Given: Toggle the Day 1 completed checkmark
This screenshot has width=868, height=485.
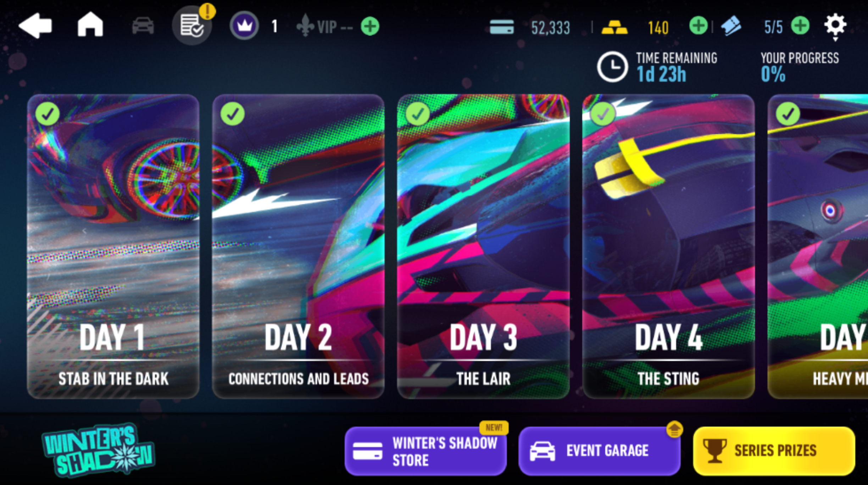Looking at the screenshot, I should 48,114.
